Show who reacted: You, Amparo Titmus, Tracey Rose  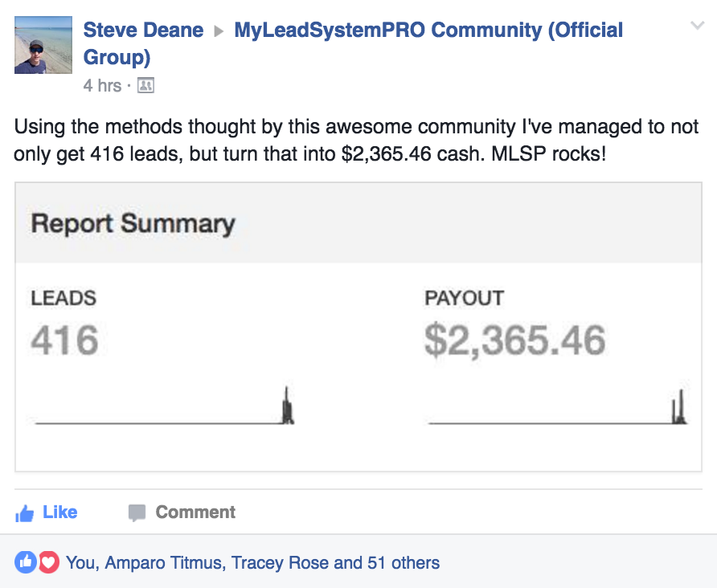click(253, 563)
